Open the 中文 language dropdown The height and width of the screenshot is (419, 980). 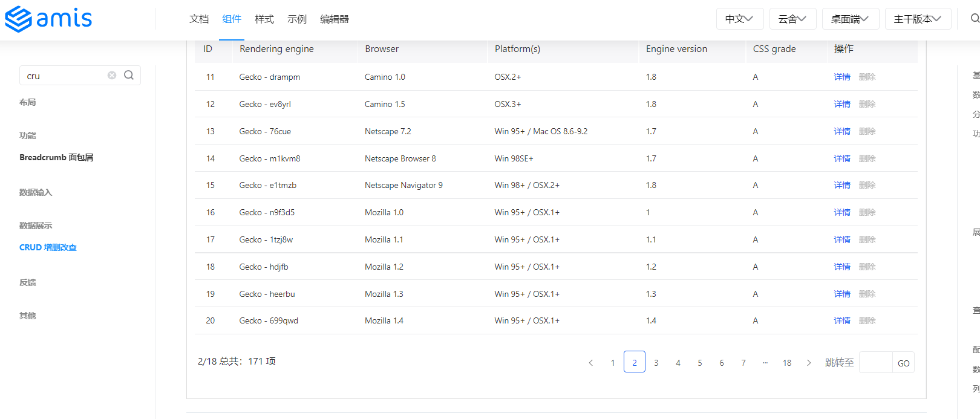[740, 19]
